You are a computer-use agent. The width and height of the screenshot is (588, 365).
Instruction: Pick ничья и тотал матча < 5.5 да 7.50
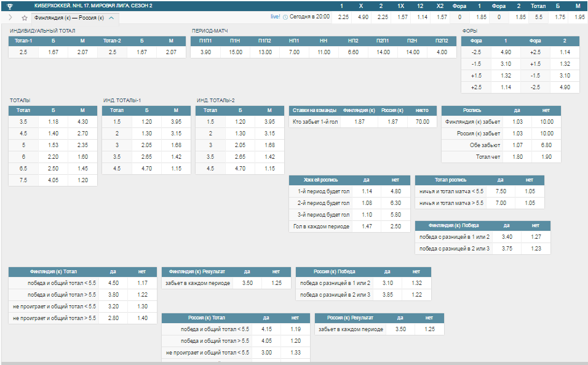(x=501, y=191)
